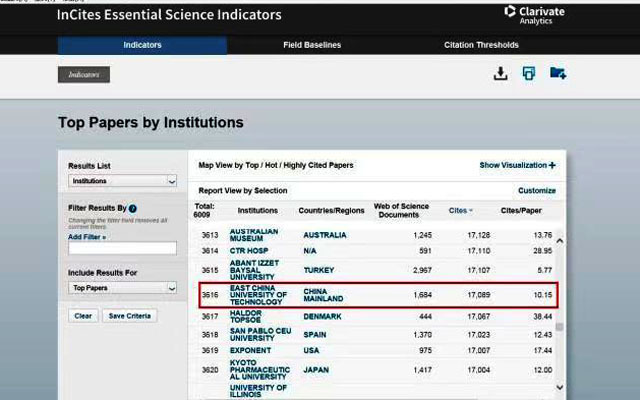Click the Institutions column header
This screenshot has height=400, width=640.
[x=258, y=211]
